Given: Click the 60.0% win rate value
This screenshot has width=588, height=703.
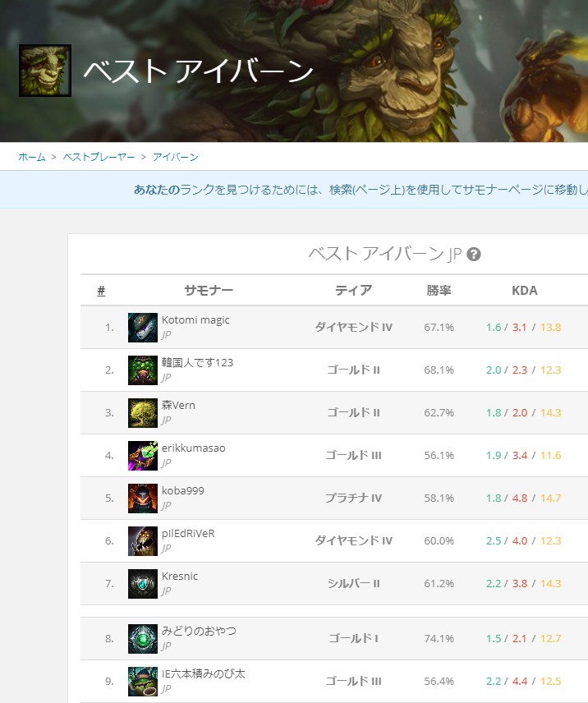Looking at the screenshot, I should click(x=439, y=540).
